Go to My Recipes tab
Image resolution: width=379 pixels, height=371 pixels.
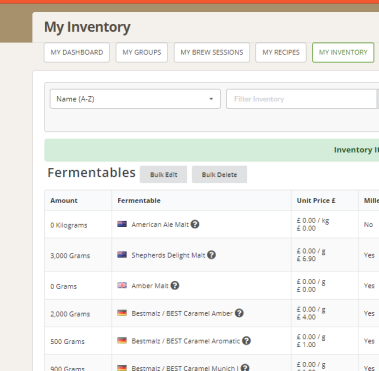coord(281,52)
